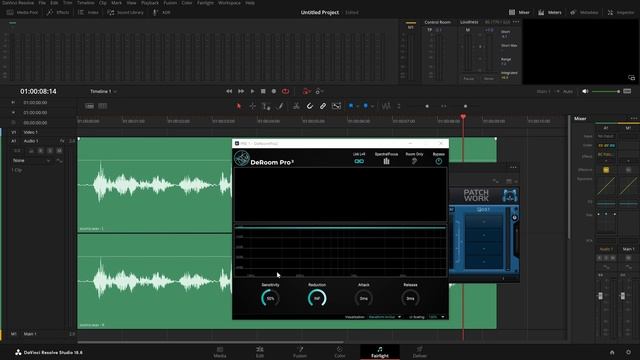Open the Mixer panel options dots
Screen dimensions: 640x360
click(633, 118)
